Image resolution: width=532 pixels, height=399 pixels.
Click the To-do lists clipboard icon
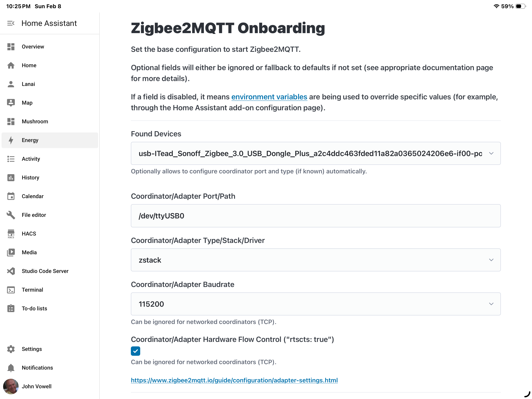[11, 309]
